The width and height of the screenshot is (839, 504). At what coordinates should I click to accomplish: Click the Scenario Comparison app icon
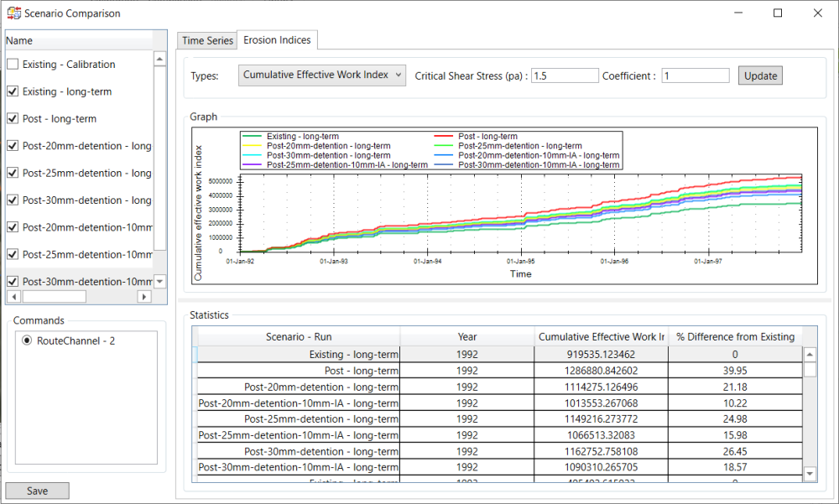[13, 13]
